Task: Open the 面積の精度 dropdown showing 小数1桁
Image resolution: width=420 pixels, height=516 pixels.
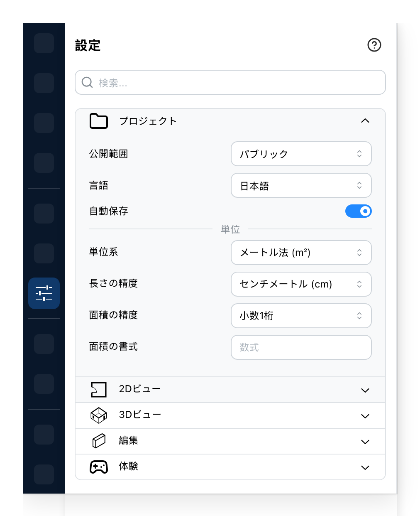Action: (301, 316)
